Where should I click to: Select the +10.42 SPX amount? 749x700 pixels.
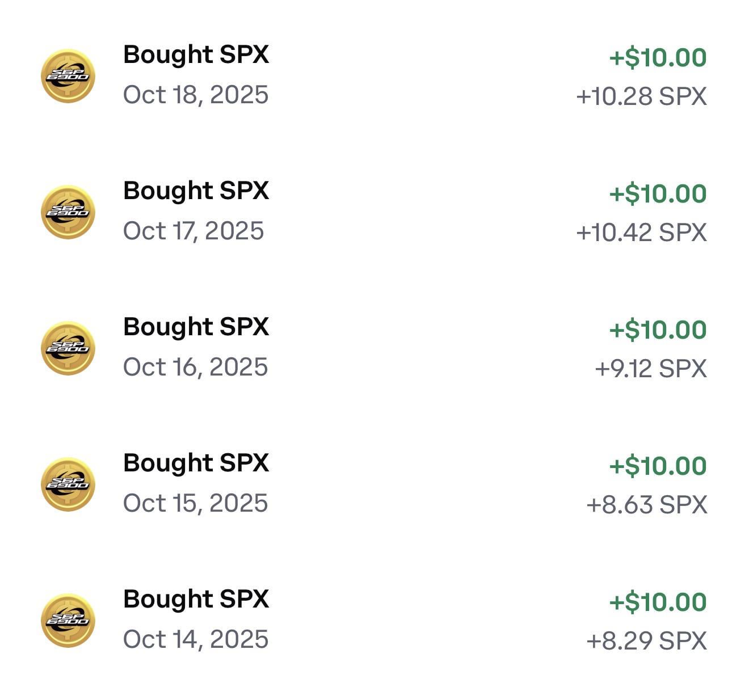pyautogui.click(x=641, y=233)
